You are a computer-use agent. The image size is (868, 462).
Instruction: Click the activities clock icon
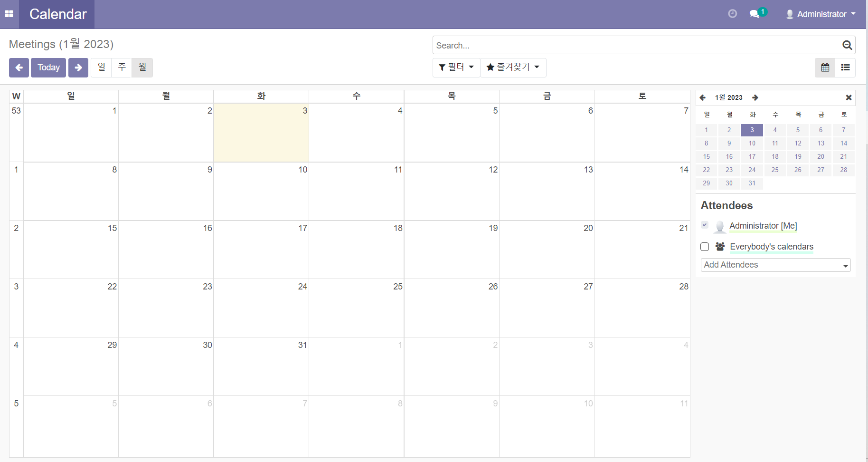732,14
